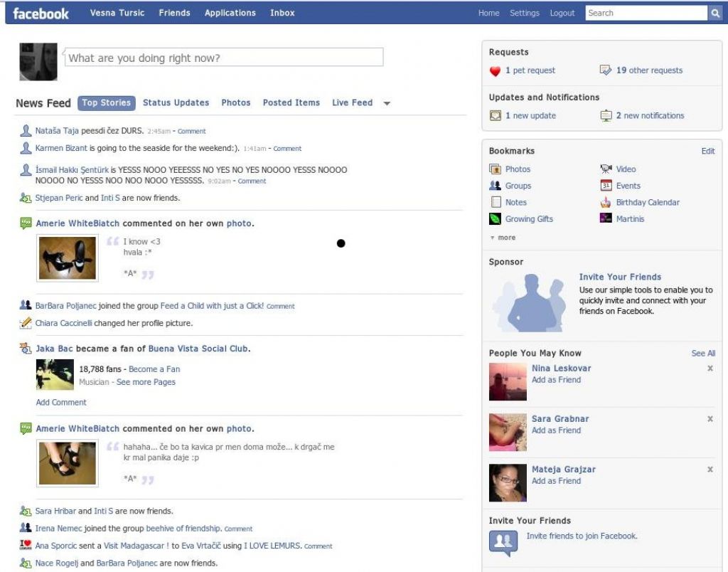
Task: Expand more bookmarks
Action: pyautogui.click(x=503, y=238)
